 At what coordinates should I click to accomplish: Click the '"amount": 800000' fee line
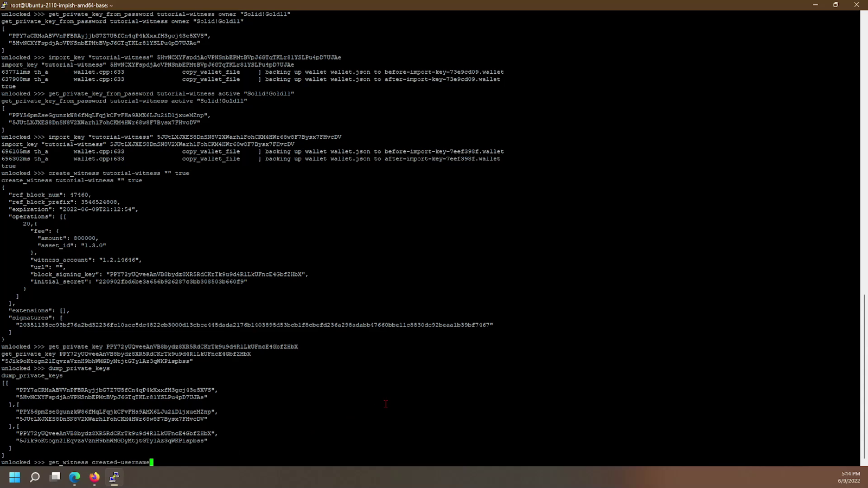coord(68,238)
